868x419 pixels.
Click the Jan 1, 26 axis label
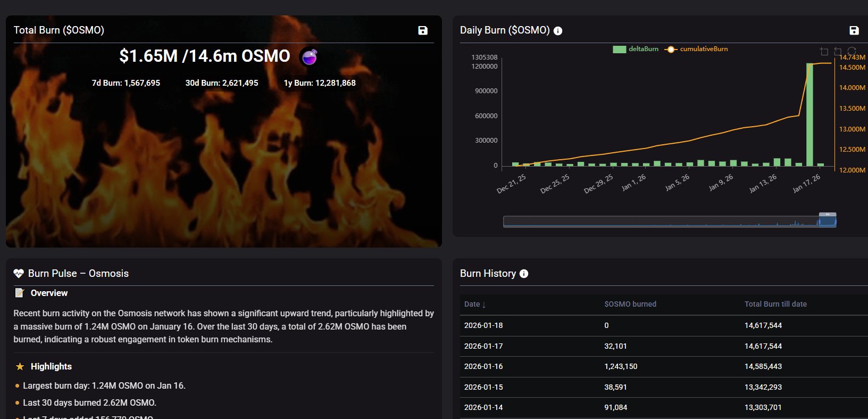click(x=634, y=183)
